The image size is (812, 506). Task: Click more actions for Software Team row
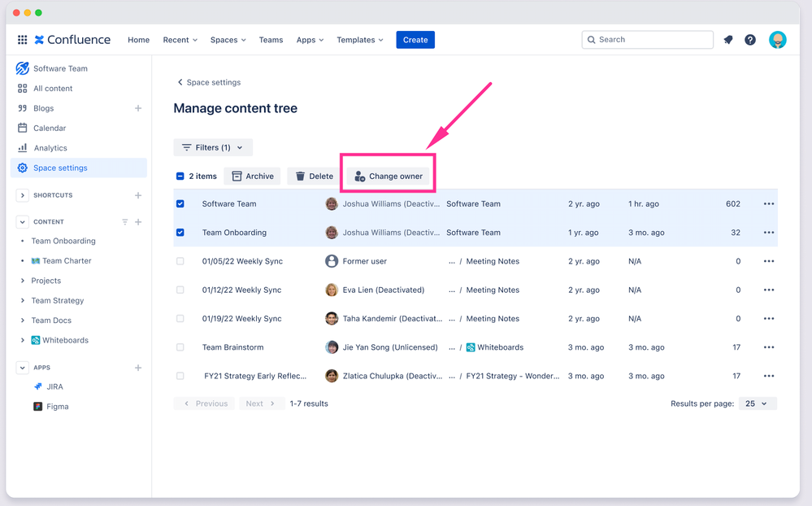768,204
